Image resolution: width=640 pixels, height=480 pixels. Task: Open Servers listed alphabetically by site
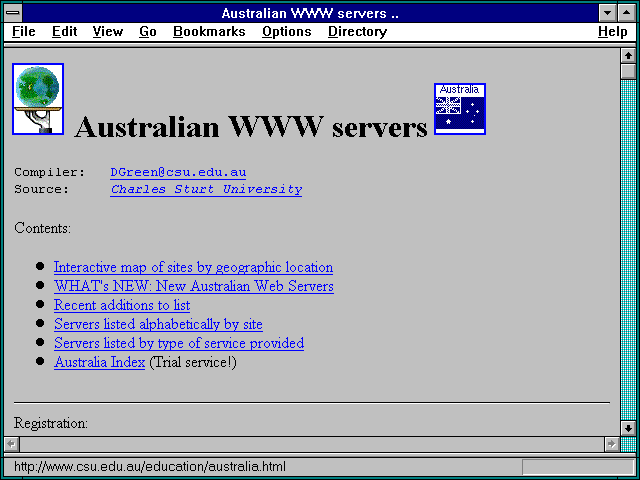pyautogui.click(x=158, y=324)
